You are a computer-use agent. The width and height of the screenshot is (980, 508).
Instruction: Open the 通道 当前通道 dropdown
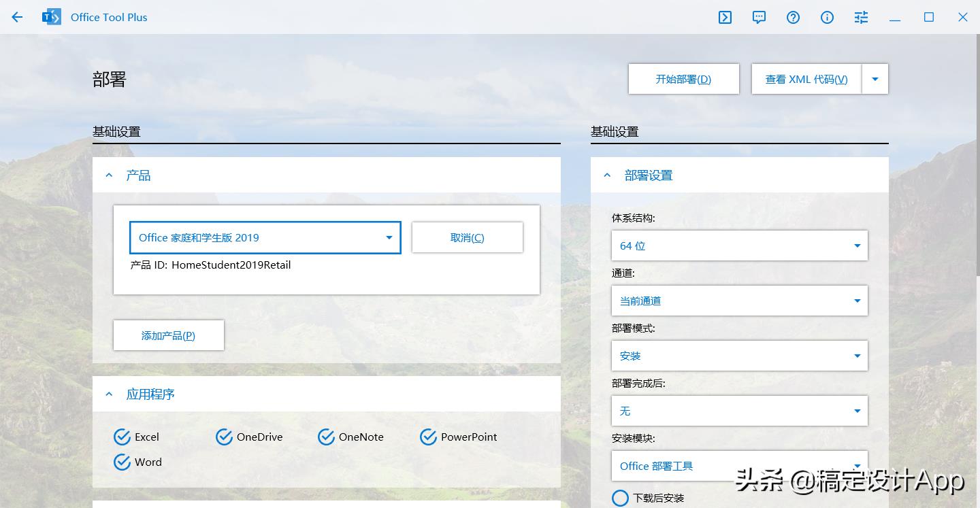pos(740,301)
